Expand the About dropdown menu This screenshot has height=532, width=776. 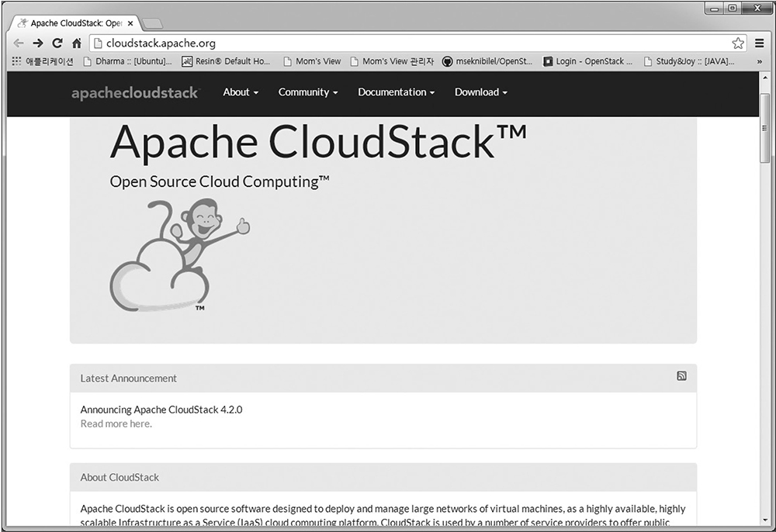tap(241, 92)
